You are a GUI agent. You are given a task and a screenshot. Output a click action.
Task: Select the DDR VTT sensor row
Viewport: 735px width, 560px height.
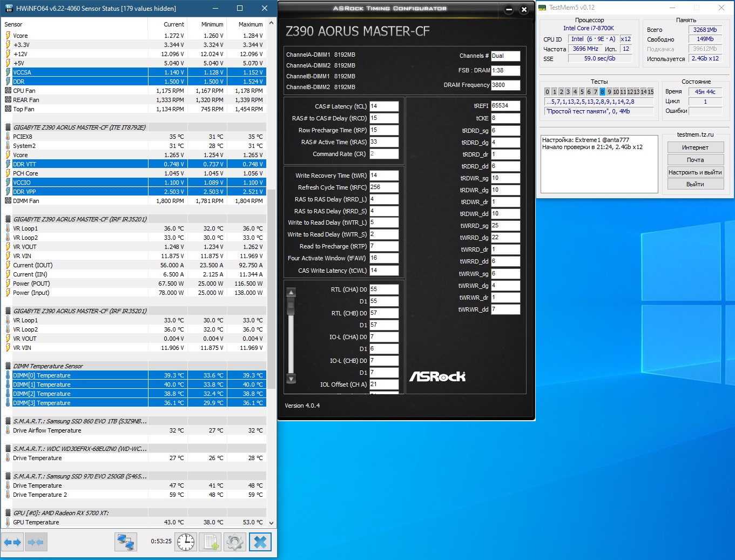[x=134, y=164]
